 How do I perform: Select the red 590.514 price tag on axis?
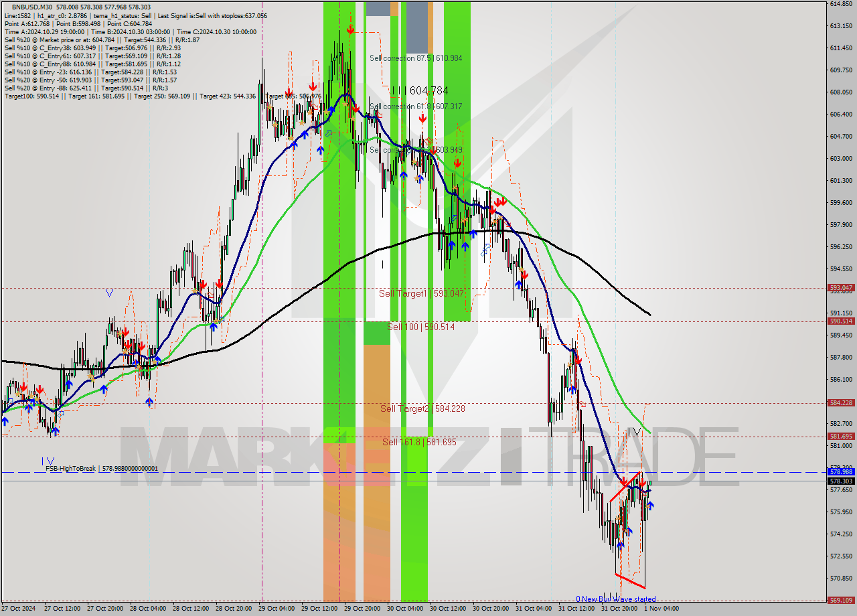[842, 321]
